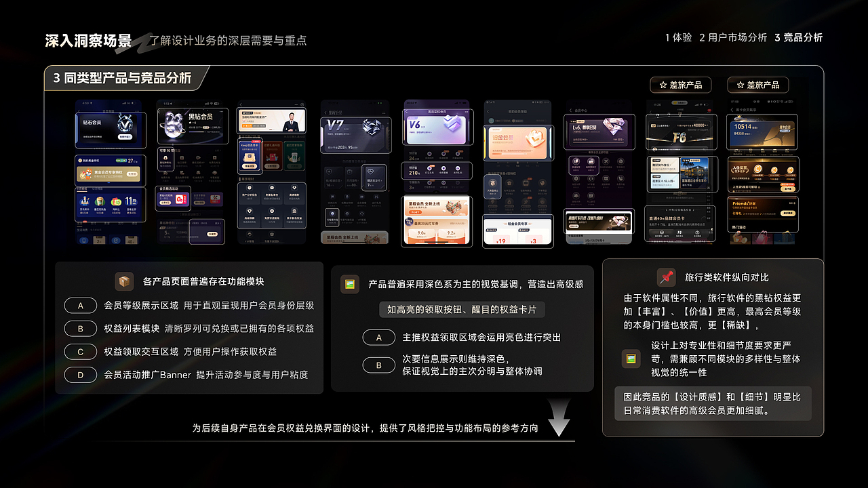The height and width of the screenshot is (488, 868).
Task: Click the left ☆ 差旅产品 button
Action: pyautogui.click(x=682, y=85)
